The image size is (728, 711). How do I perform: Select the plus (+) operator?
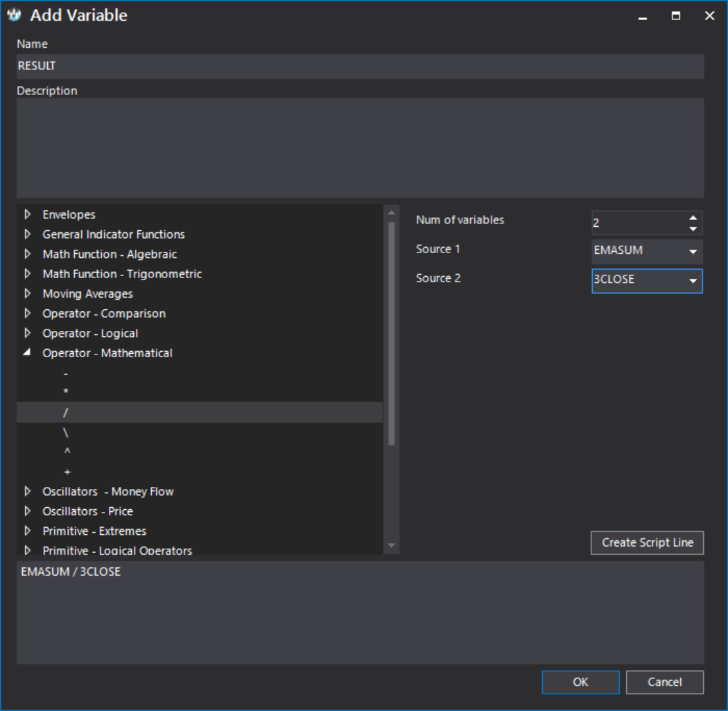click(67, 472)
